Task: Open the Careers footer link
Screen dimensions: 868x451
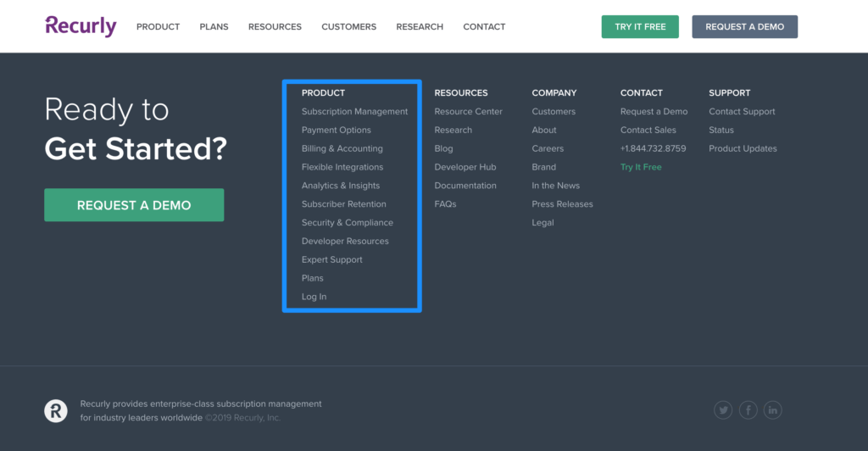Action: tap(548, 148)
